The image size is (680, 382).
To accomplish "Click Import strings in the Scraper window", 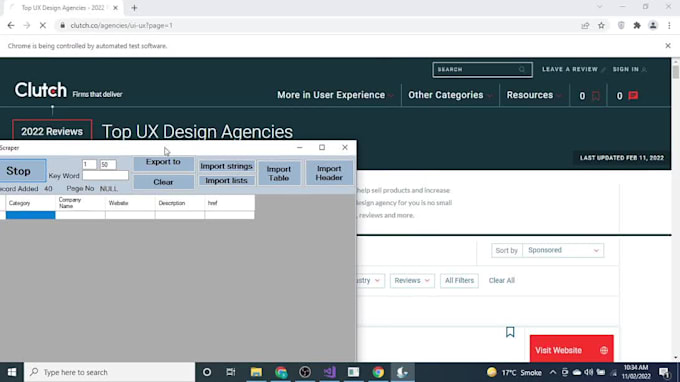I will tap(226, 167).
